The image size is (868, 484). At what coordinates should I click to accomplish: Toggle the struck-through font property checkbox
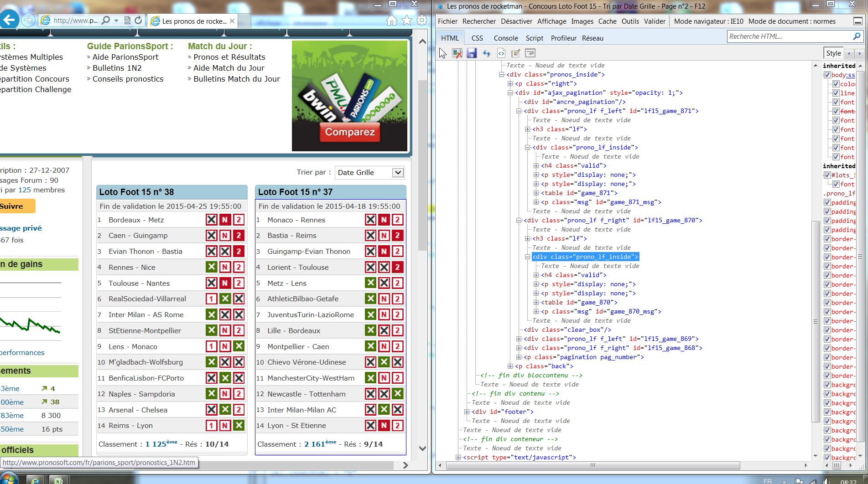836,111
